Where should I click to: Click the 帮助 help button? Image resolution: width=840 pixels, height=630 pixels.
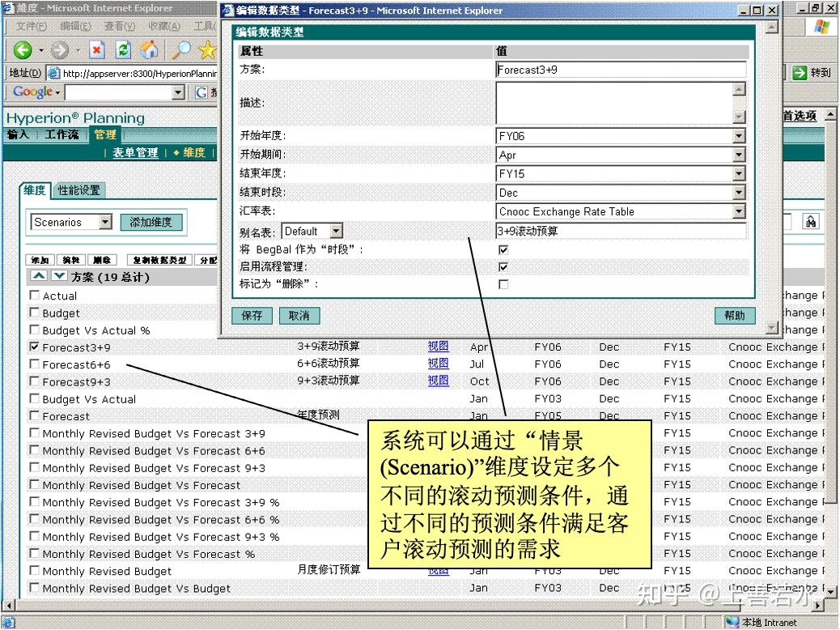point(735,315)
